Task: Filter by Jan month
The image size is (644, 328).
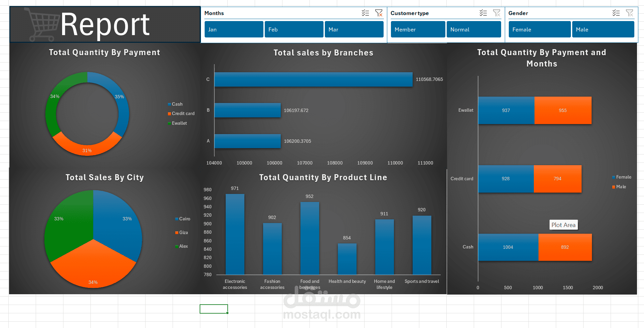Action: tap(234, 29)
